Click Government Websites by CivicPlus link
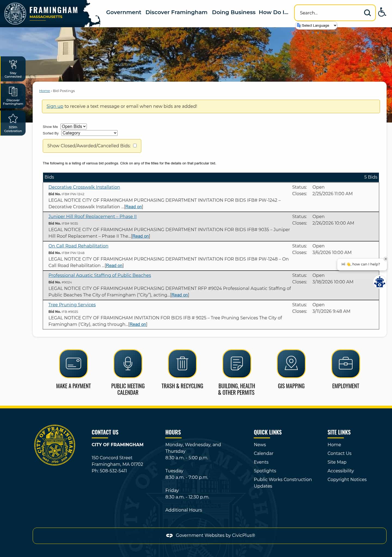392x557 pixels. (x=215, y=535)
